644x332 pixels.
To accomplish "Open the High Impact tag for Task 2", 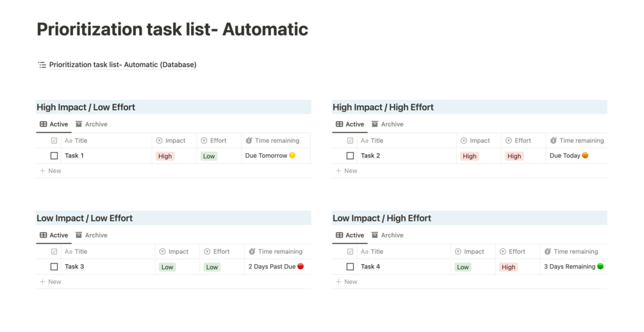I will coord(469,156).
